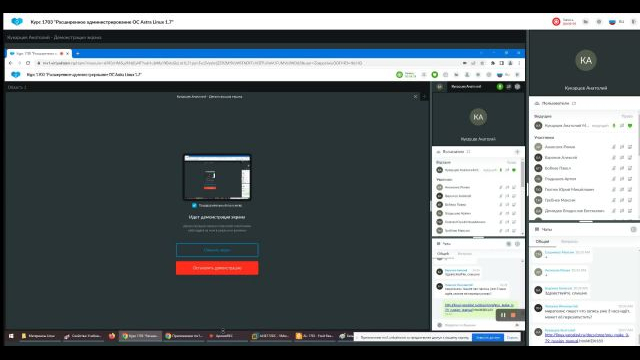Click the heart logo in the top header

[17, 22]
